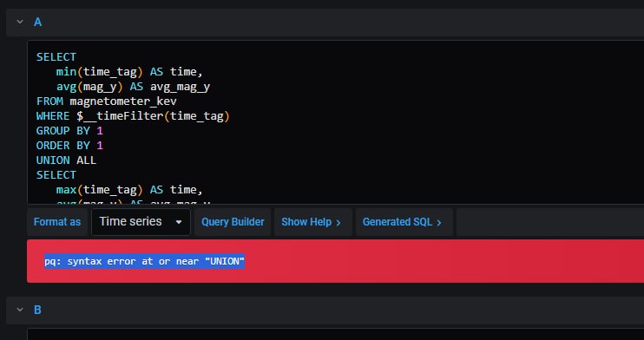Click the FROM magnetometer_kev line
This screenshot has width=644, height=340.
(107, 101)
